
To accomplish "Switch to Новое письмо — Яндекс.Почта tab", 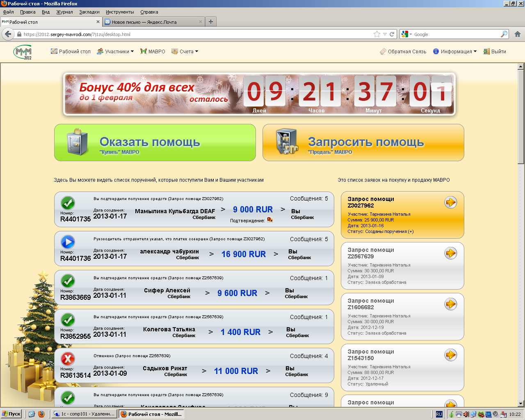I will click(153, 22).
